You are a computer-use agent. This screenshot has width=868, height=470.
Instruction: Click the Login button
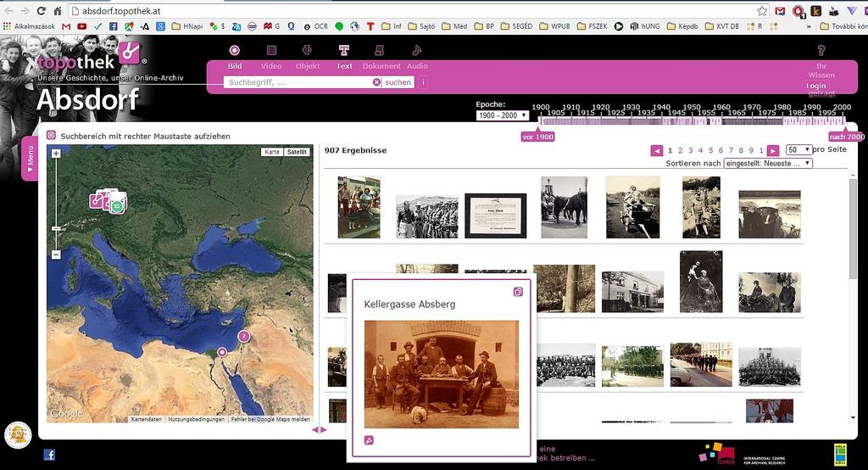click(816, 86)
